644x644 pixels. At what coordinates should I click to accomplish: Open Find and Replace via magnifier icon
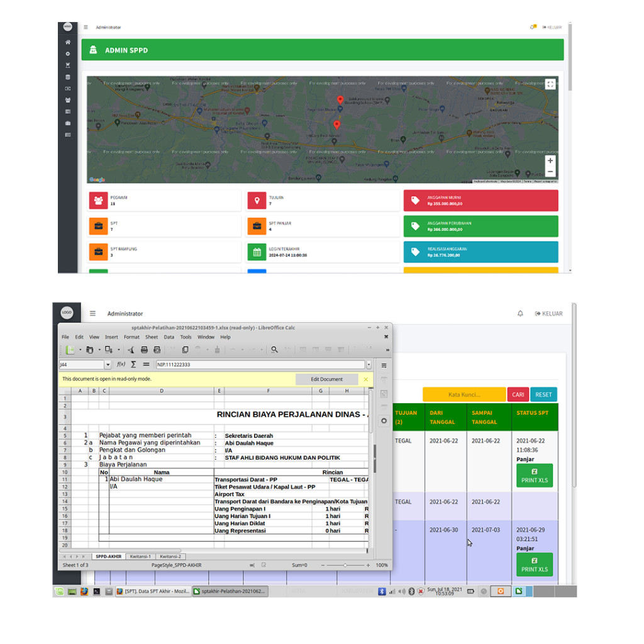point(274,350)
